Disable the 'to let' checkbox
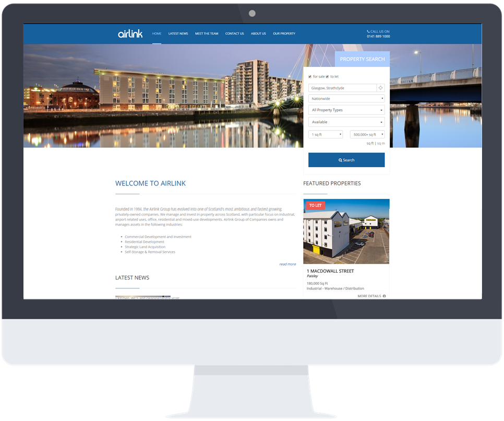The width and height of the screenshot is (504, 421). click(x=327, y=76)
